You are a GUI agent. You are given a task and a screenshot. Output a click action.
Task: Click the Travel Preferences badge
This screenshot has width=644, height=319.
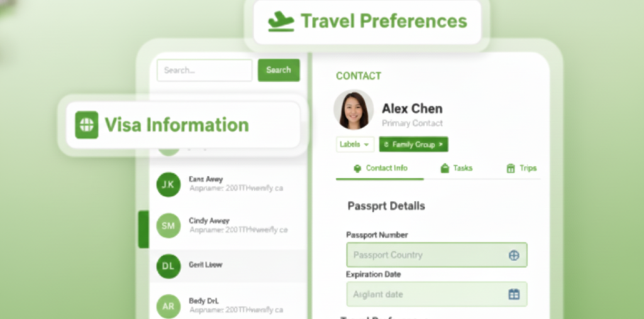point(367,22)
